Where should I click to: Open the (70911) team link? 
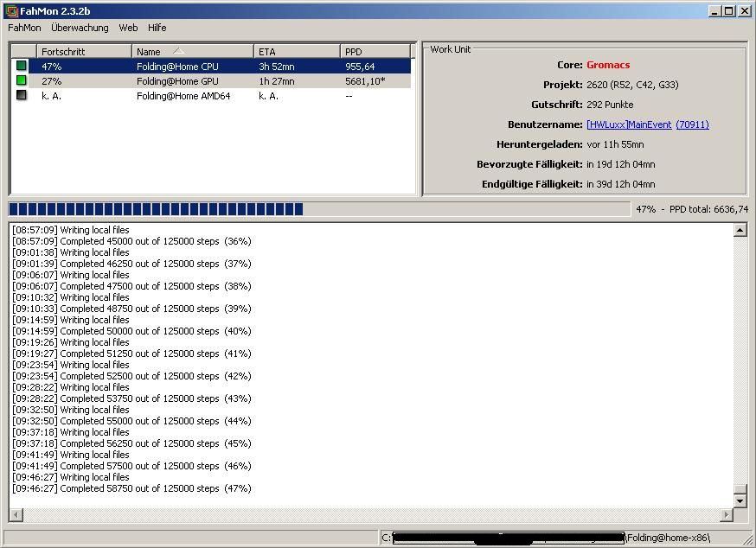coord(692,124)
